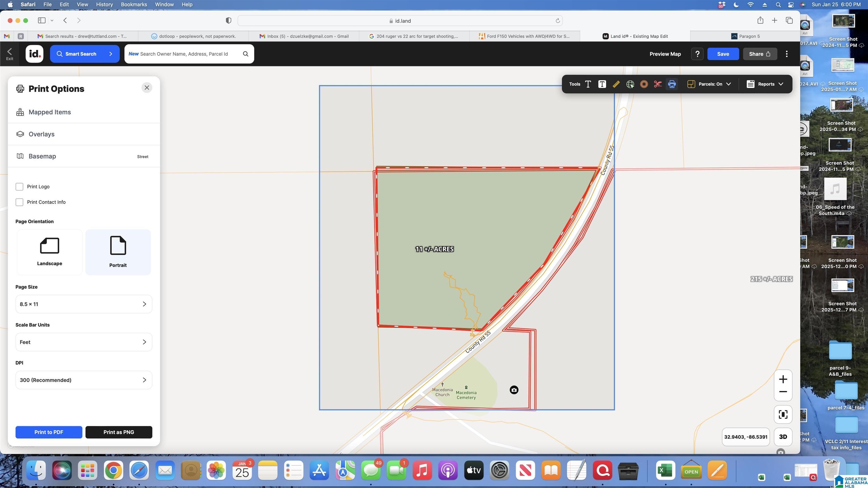
Task: Open the DPI 300 (Recommended) selector
Action: coord(84,380)
